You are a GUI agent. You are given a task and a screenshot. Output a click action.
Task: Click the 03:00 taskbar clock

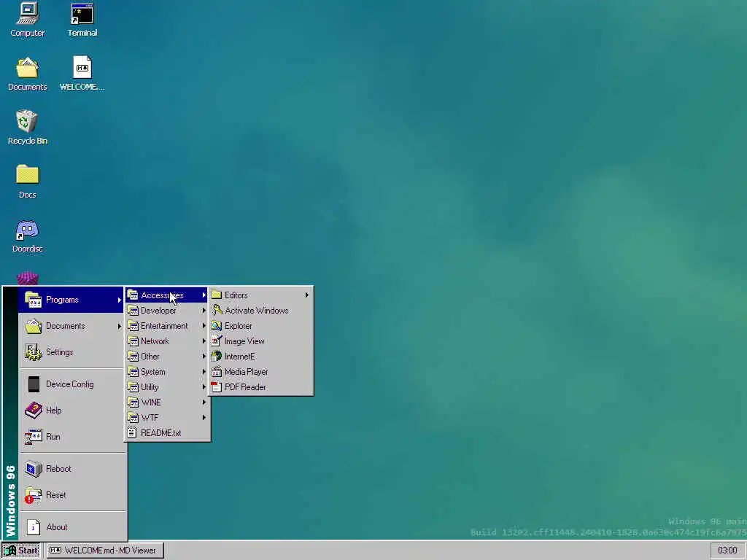point(727,551)
